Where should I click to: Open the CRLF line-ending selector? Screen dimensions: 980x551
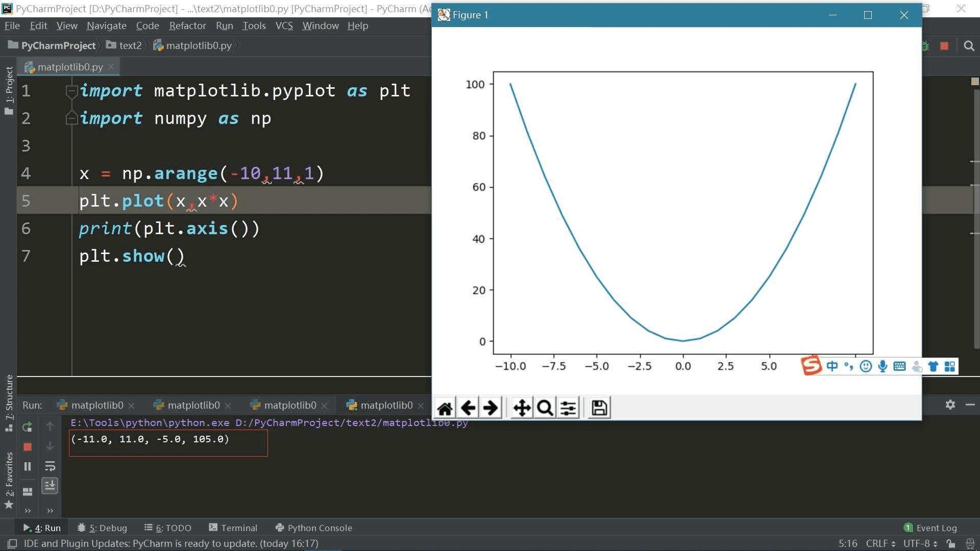coord(876,543)
